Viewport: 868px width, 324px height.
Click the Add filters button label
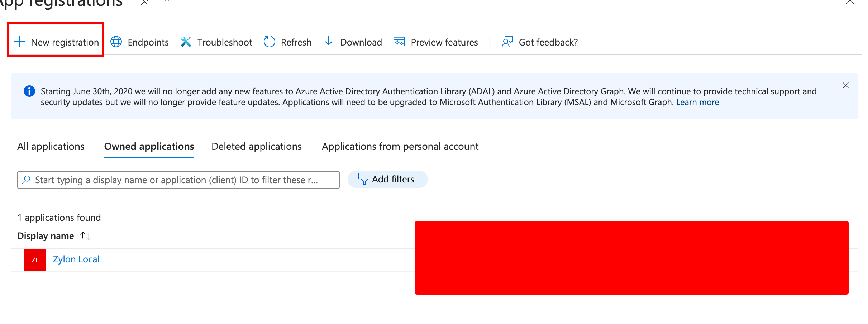(393, 179)
